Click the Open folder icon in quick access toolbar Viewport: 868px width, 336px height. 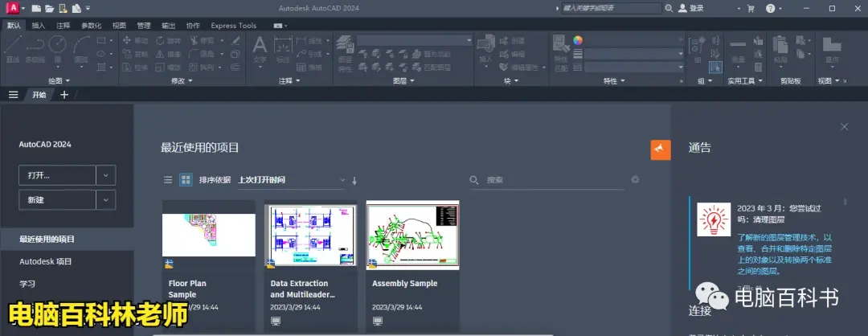click(x=49, y=8)
